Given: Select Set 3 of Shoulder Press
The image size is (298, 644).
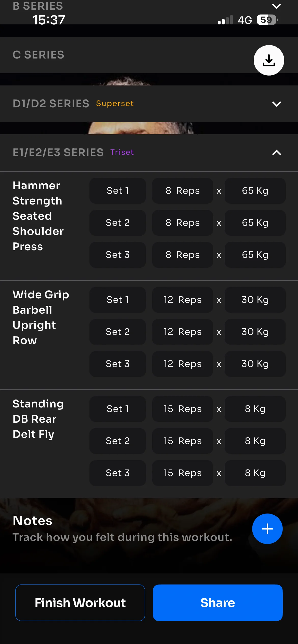Looking at the screenshot, I should point(117,255).
